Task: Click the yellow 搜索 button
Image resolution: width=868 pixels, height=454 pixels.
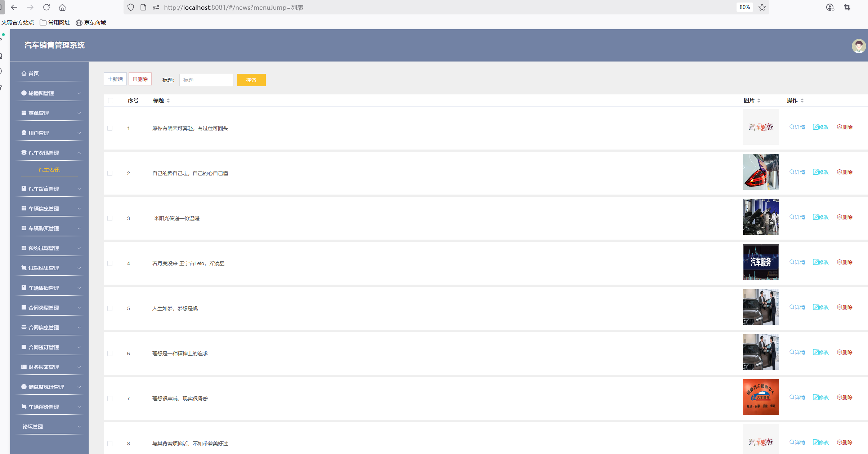Action: coord(251,80)
